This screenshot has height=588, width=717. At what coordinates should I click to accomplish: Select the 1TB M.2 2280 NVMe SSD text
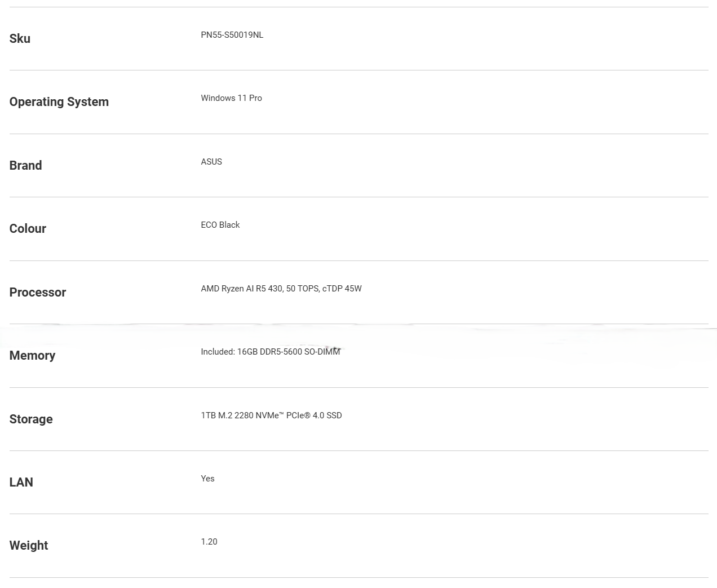coord(271,415)
